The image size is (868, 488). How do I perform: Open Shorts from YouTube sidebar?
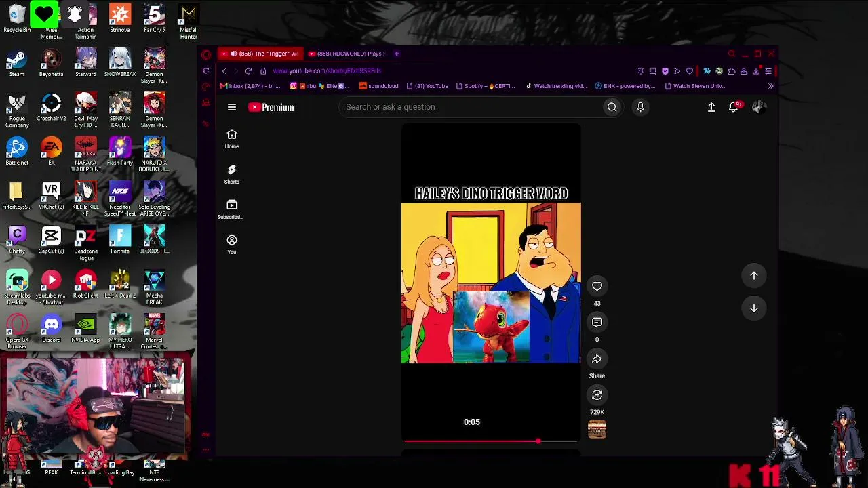tap(232, 174)
